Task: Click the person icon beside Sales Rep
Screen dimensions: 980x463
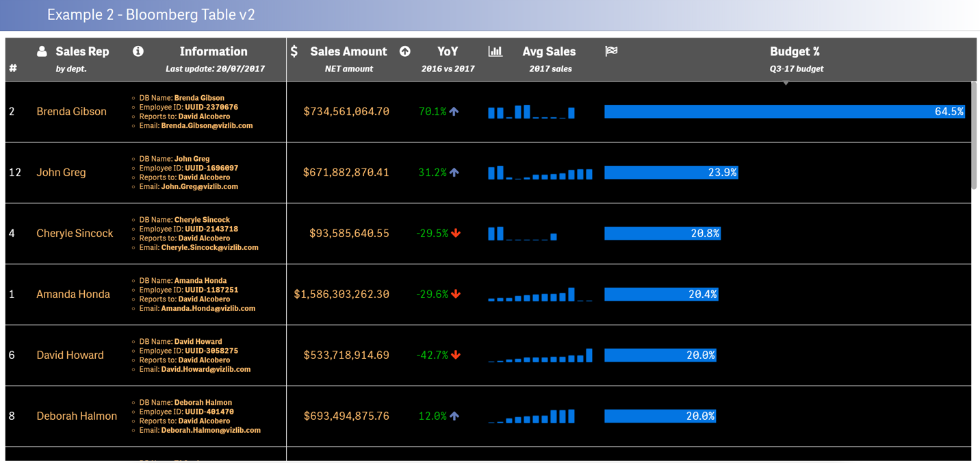Action: click(42, 51)
